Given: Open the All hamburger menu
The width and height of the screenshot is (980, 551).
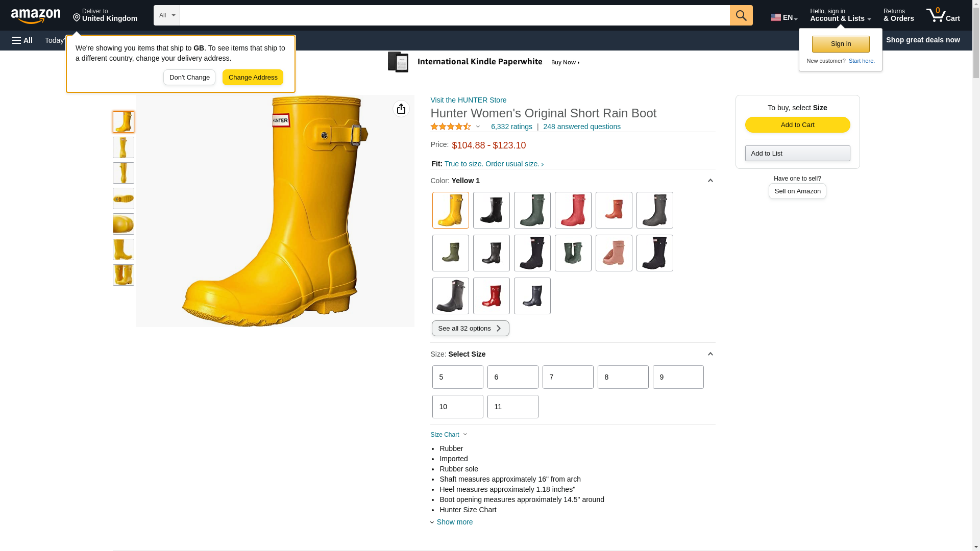Looking at the screenshot, I should tap(22, 40).
